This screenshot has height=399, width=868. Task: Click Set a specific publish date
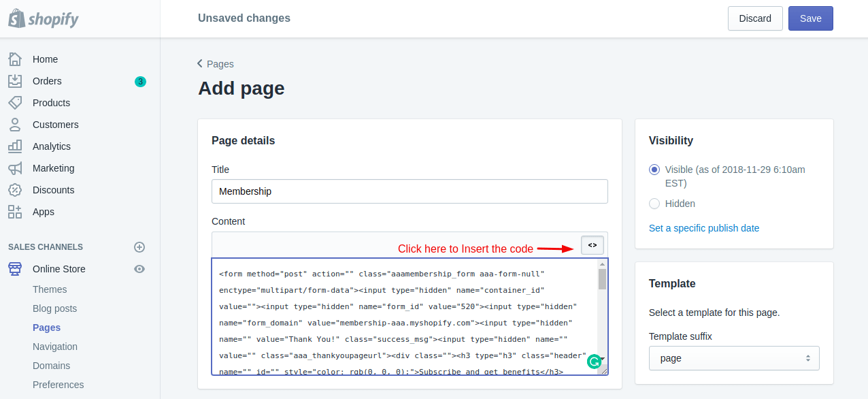[704, 228]
